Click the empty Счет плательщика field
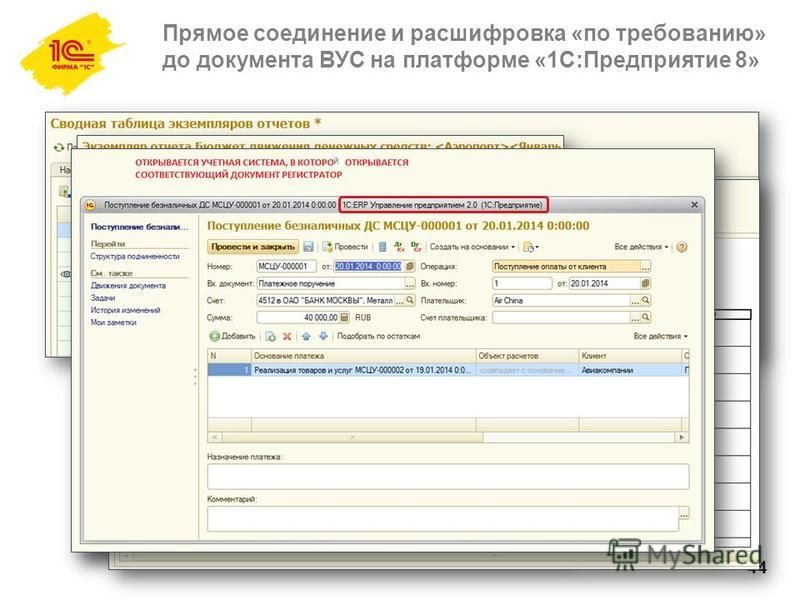800x600 pixels. tap(561, 317)
